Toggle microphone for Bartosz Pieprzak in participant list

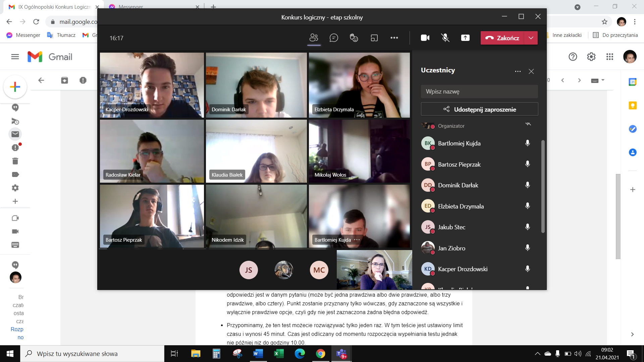(528, 164)
